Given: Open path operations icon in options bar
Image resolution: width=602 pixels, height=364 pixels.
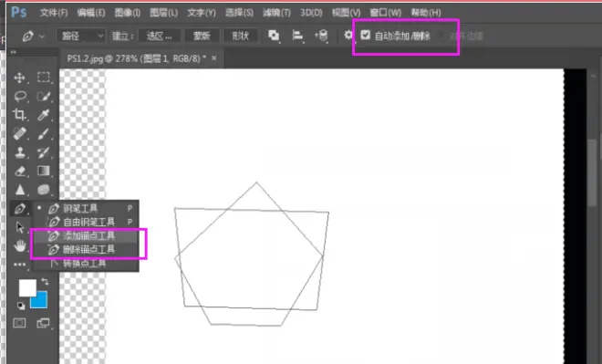Looking at the screenshot, I should [274, 36].
